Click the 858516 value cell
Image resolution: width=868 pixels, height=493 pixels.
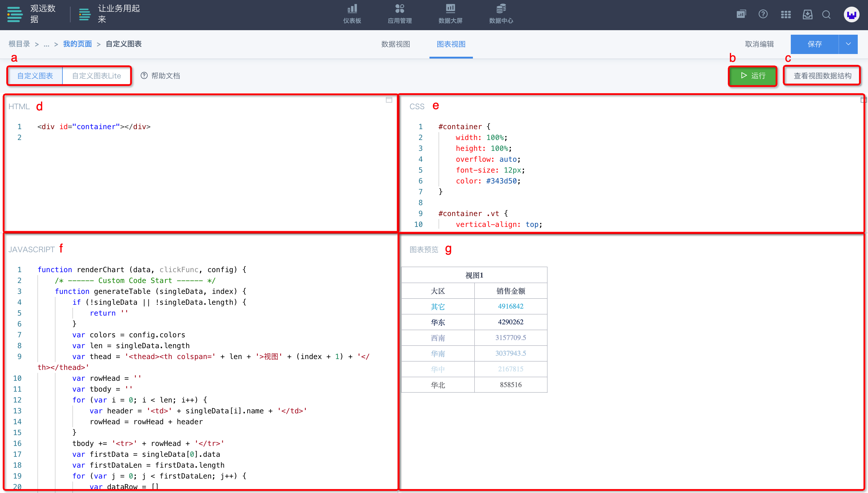(511, 385)
